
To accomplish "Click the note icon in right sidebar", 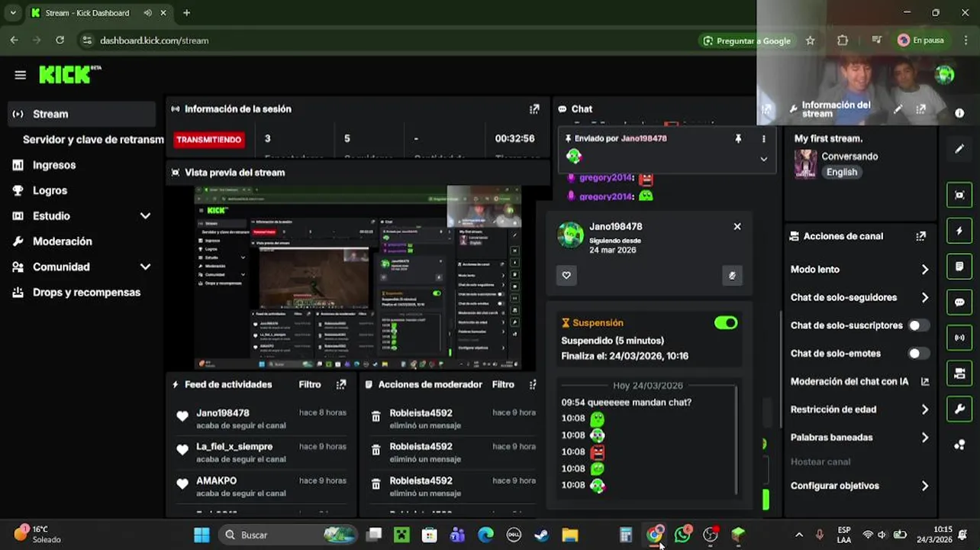I will [x=959, y=267].
